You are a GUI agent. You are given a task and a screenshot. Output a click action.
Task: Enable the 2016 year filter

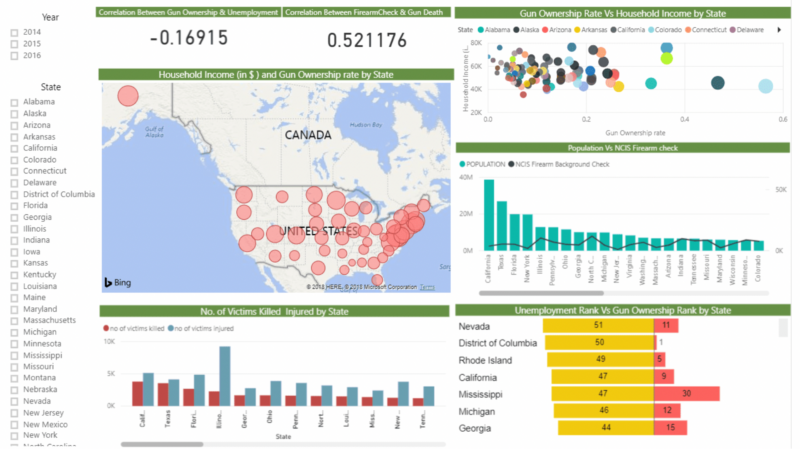coord(14,56)
